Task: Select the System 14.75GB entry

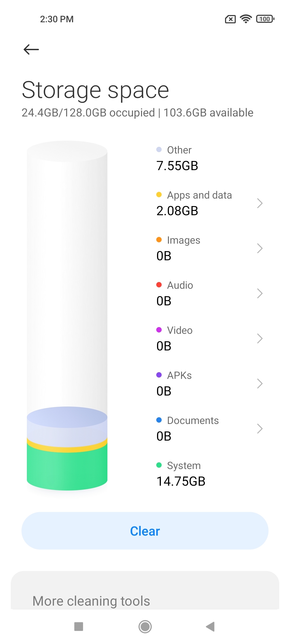Action: click(x=181, y=474)
